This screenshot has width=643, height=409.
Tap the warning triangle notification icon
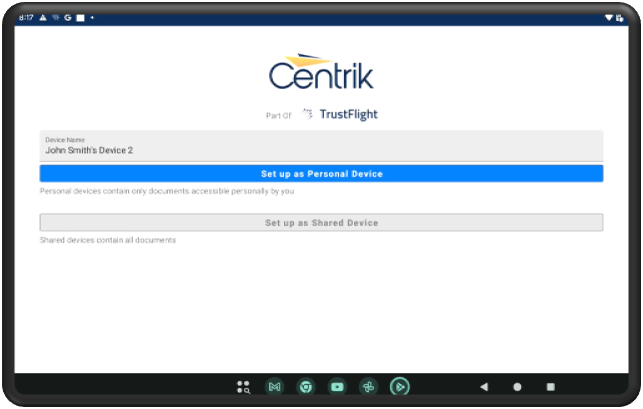[43, 18]
